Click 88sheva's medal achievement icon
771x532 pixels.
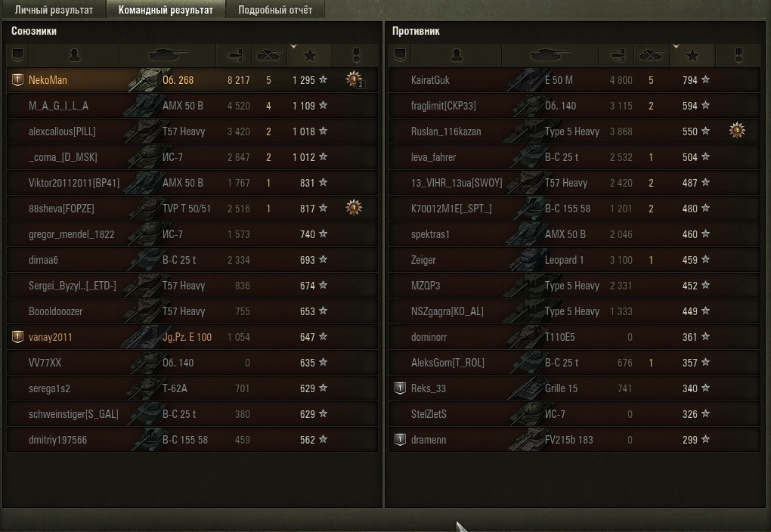point(354,208)
